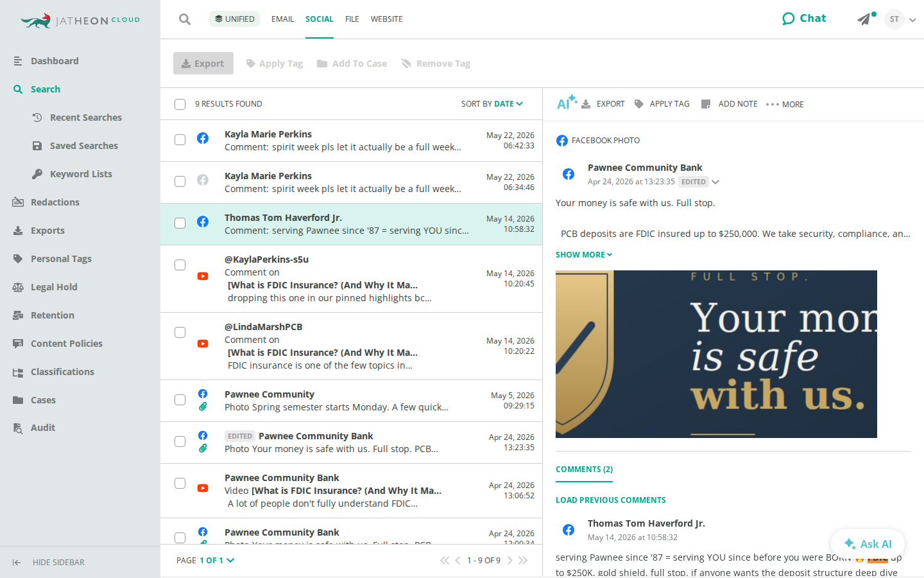
Task: Open Recent Searches history icon
Action: [x=37, y=118]
